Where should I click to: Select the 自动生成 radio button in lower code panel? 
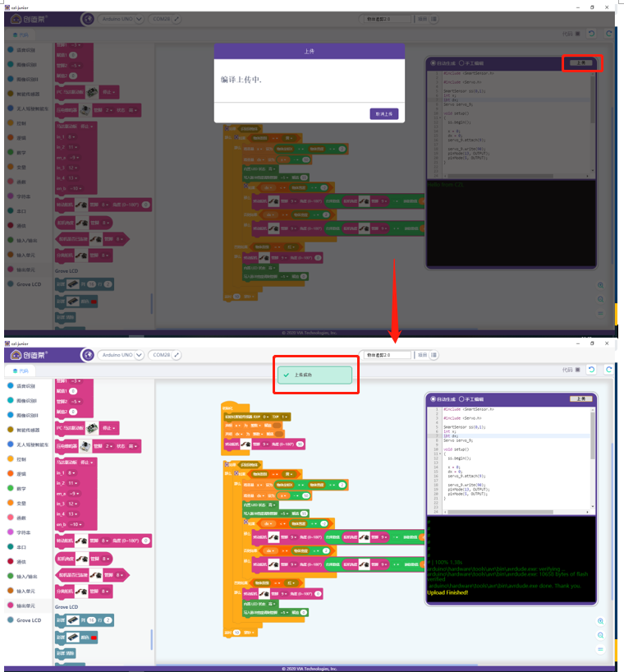(x=434, y=398)
